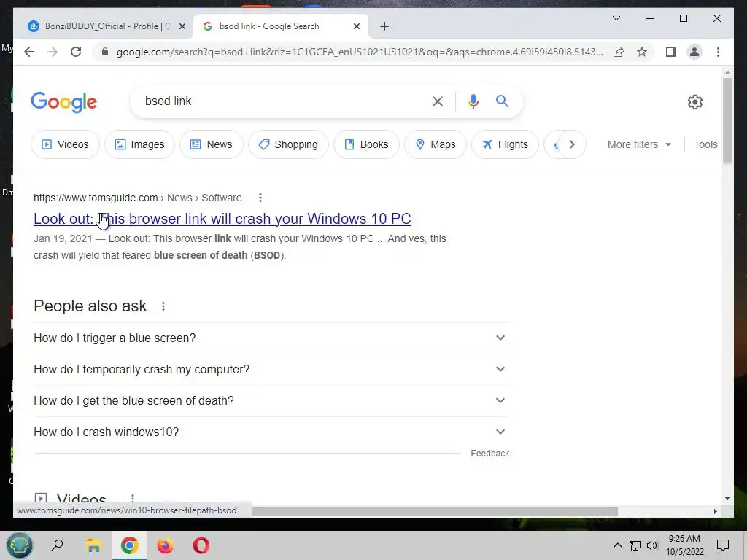Close the BonziBUDDY_Official tab

(182, 27)
